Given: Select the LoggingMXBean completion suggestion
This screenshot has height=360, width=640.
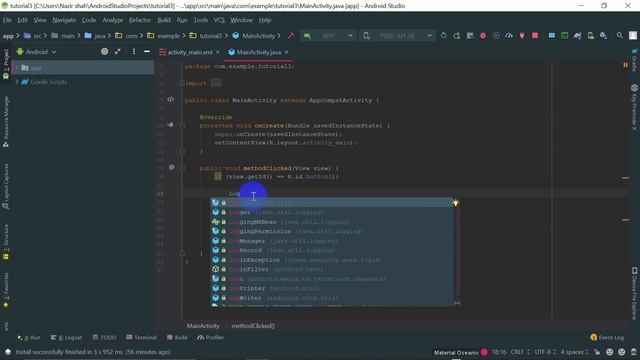Looking at the screenshot, I should [332, 222].
